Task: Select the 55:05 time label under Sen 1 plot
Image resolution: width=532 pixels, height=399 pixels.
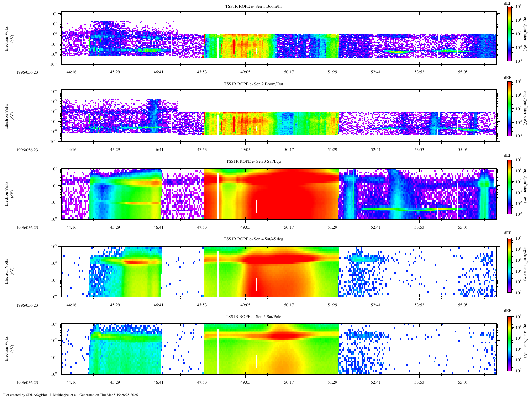Action: click(x=463, y=72)
